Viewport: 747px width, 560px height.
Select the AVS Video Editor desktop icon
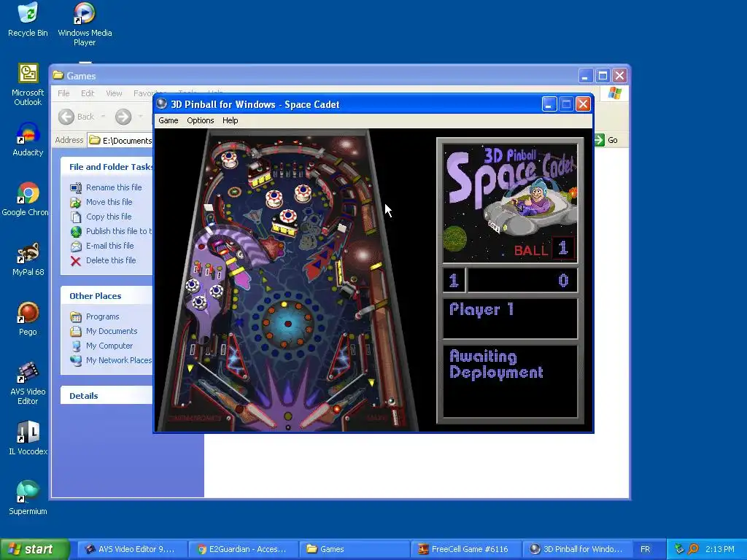(x=28, y=384)
